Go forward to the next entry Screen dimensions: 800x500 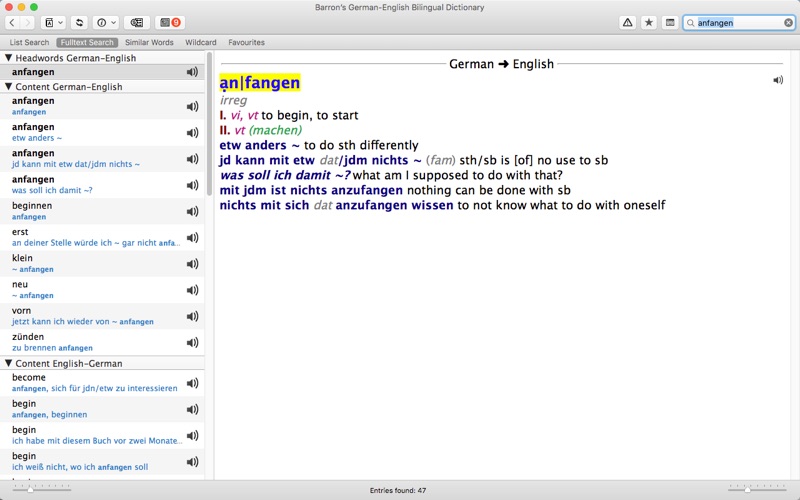(x=28, y=22)
